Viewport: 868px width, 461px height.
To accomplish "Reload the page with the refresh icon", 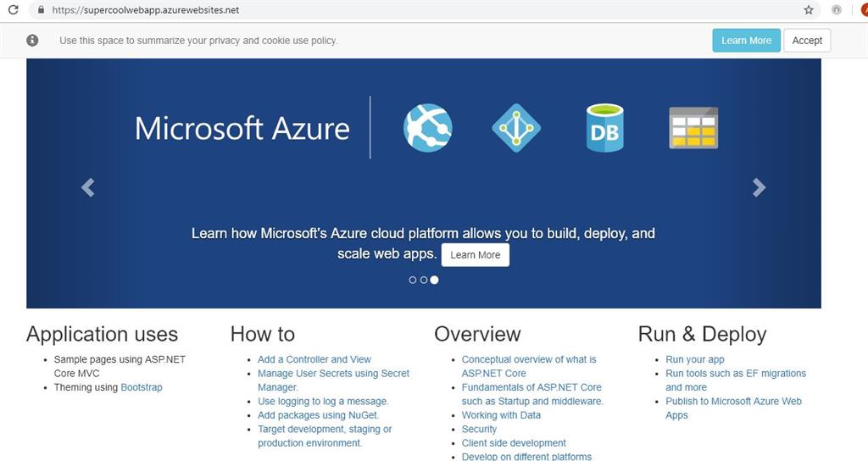I will click(x=14, y=9).
